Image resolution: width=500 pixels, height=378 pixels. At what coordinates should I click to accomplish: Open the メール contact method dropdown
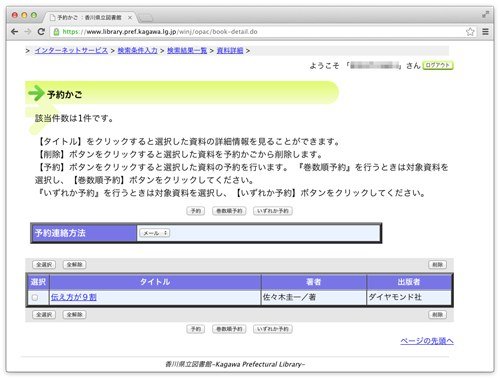coord(155,233)
